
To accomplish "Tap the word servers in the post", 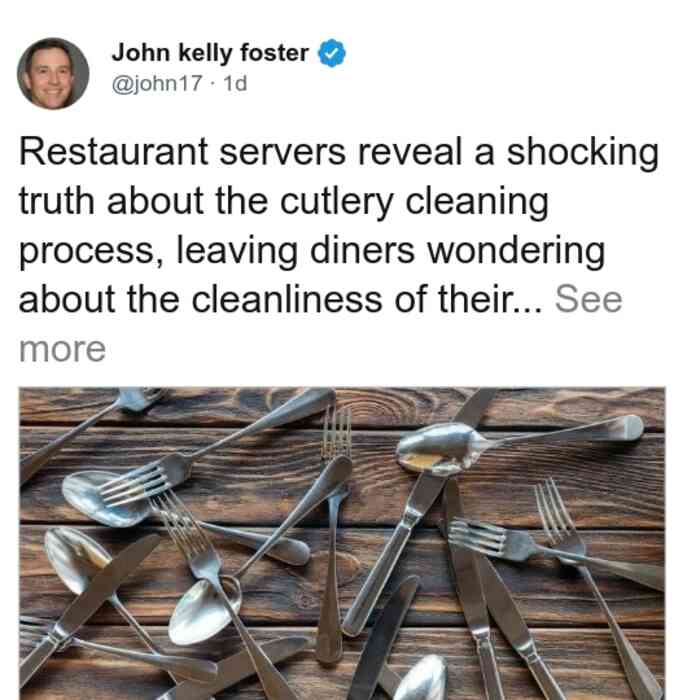I will (x=283, y=152).
